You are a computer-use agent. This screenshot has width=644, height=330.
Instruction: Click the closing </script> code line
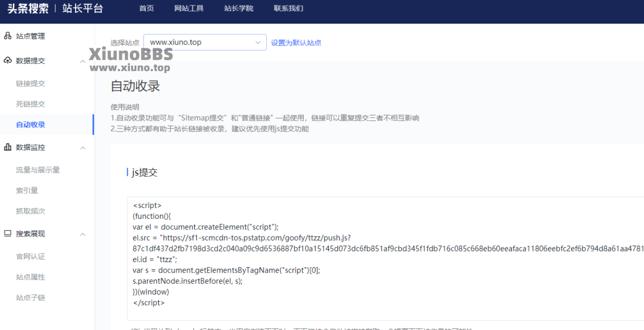(x=149, y=303)
